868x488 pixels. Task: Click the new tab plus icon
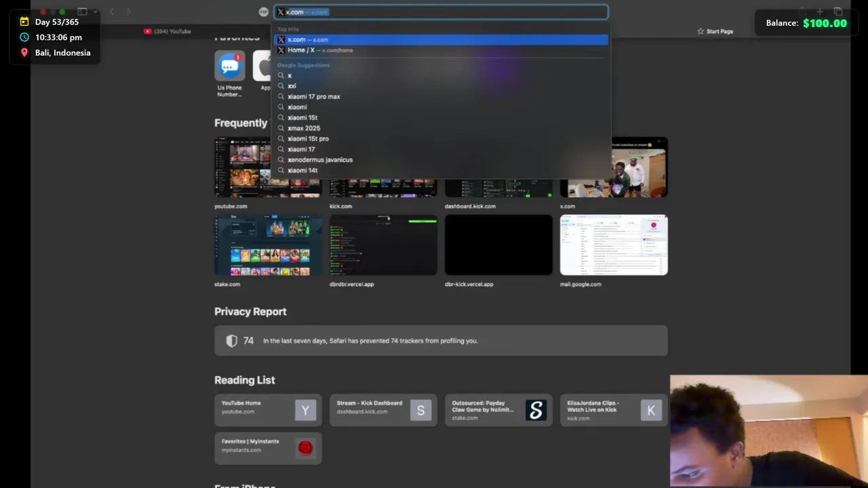819,12
